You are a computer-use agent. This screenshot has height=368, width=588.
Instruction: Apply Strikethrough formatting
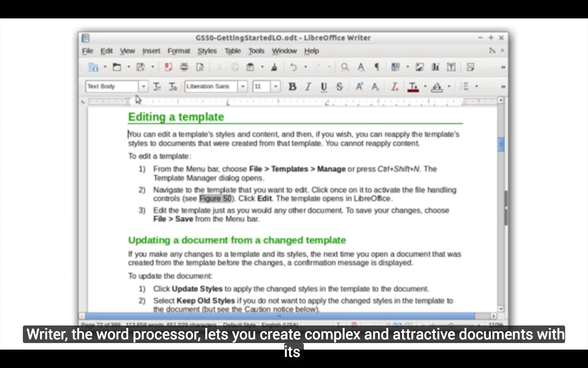[340, 87]
